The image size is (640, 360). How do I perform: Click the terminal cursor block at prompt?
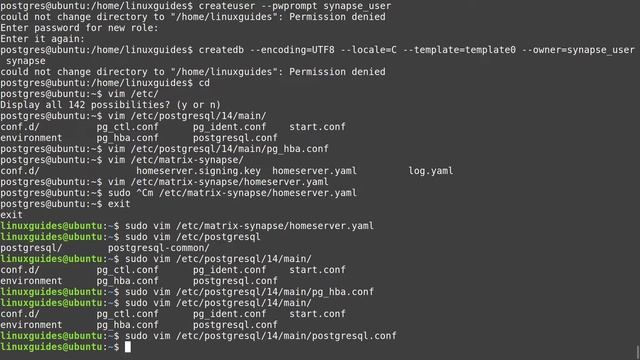click(x=128, y=347)
